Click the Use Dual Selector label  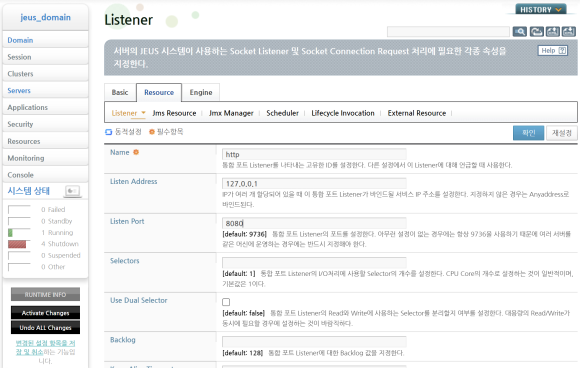pyautogui.click(x=138, y=300)
